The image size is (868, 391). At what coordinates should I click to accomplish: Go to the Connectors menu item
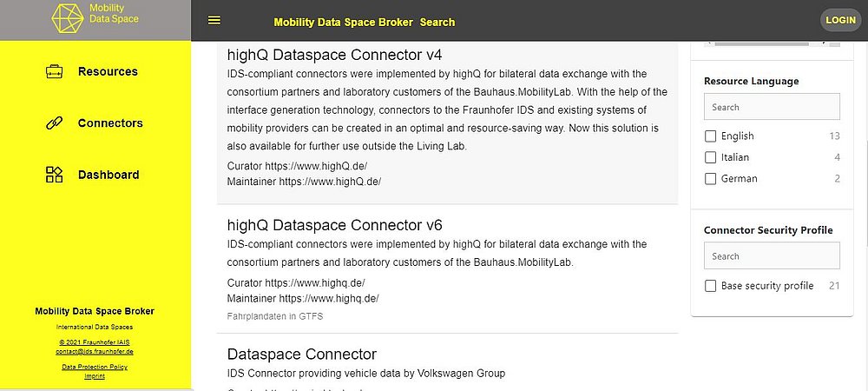click(x=110, y=123)
